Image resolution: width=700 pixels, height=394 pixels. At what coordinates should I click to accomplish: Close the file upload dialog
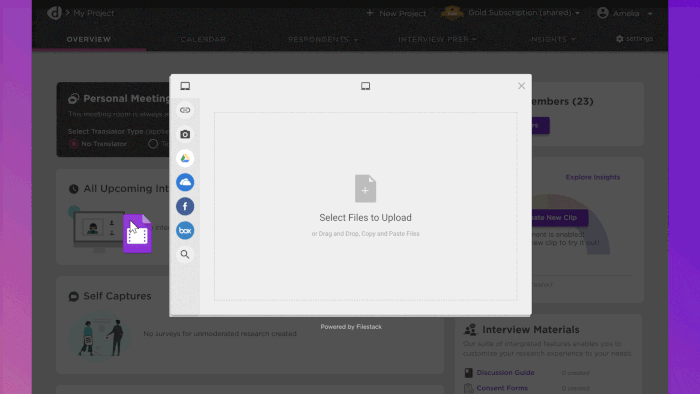click(521, 86)
